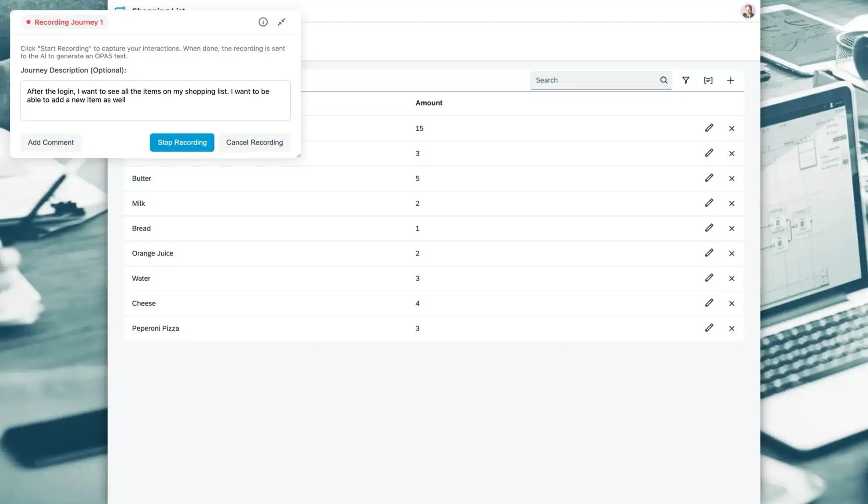The height and width of the screenshot is (504, 868).
Task: Edit the Butter row with pencil icon
Action: [x=709, y=178]
